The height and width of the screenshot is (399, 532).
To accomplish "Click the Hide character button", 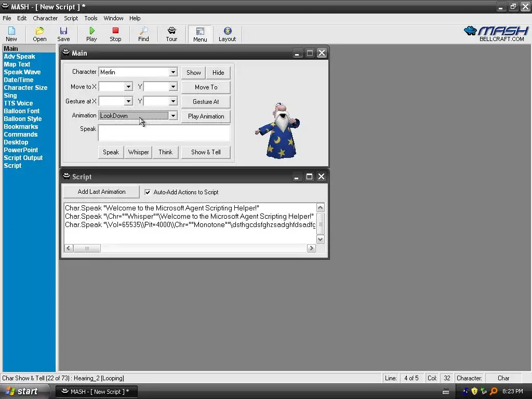I will (x=218, y=73).
